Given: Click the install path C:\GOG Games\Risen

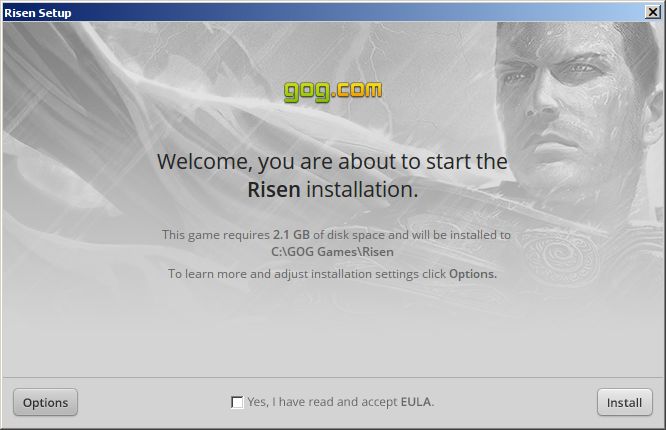Looking at the screenshot, I should click(332, 252).
